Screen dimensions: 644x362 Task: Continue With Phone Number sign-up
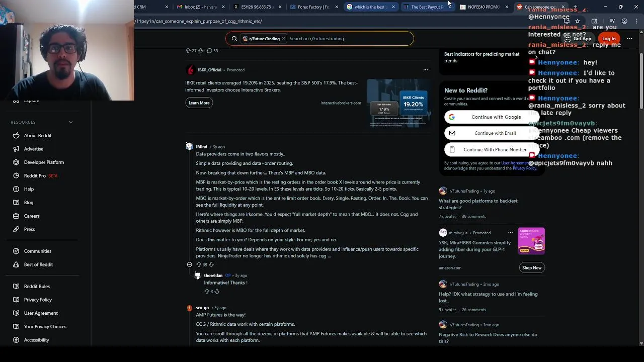click(x=492, y=149)
